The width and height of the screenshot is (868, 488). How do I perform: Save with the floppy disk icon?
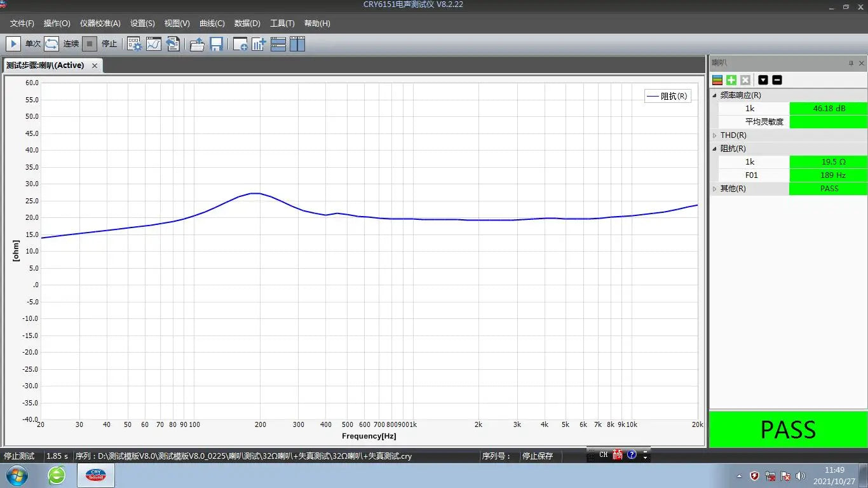(216, 44)
